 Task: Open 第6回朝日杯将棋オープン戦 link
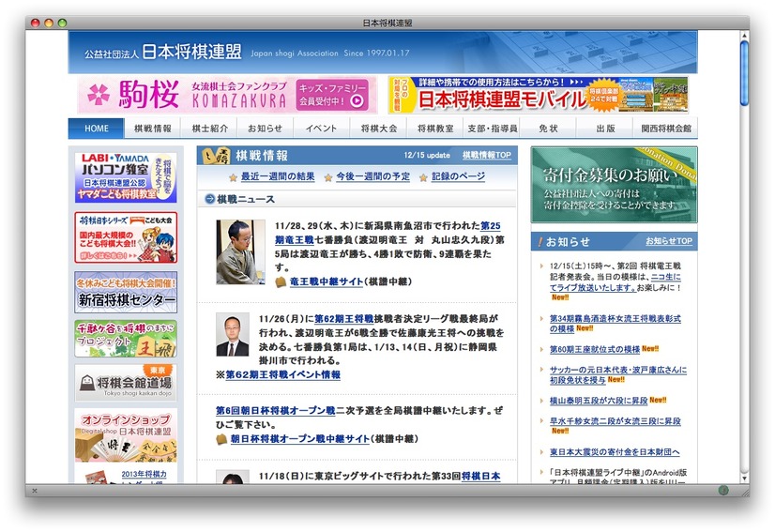pyautogui.click(x=275, y=410)
